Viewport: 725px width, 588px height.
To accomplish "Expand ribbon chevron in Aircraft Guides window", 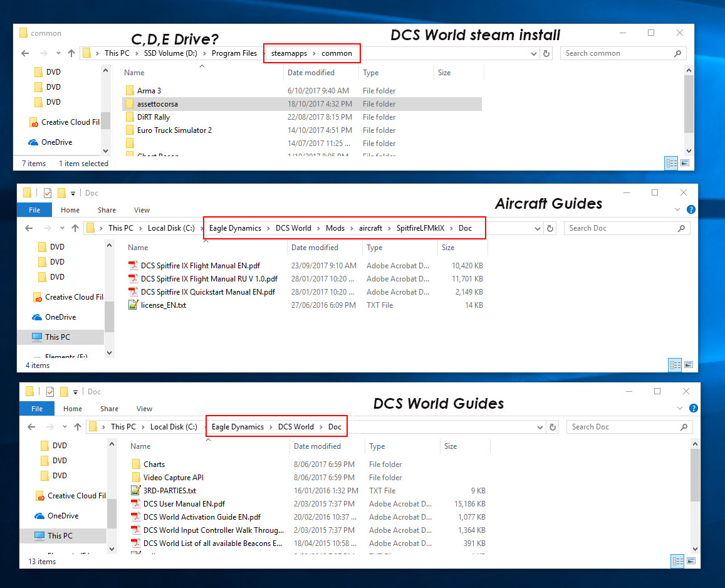I will click(677, 209).
